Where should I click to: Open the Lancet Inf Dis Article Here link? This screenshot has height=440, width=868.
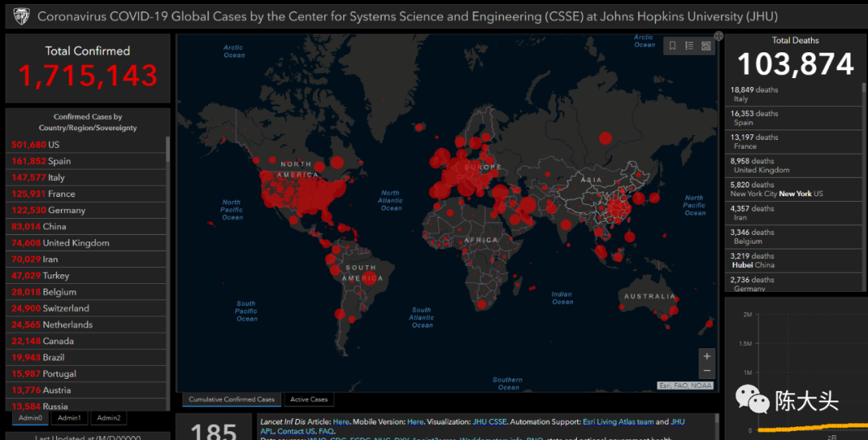tap(341, 421)
